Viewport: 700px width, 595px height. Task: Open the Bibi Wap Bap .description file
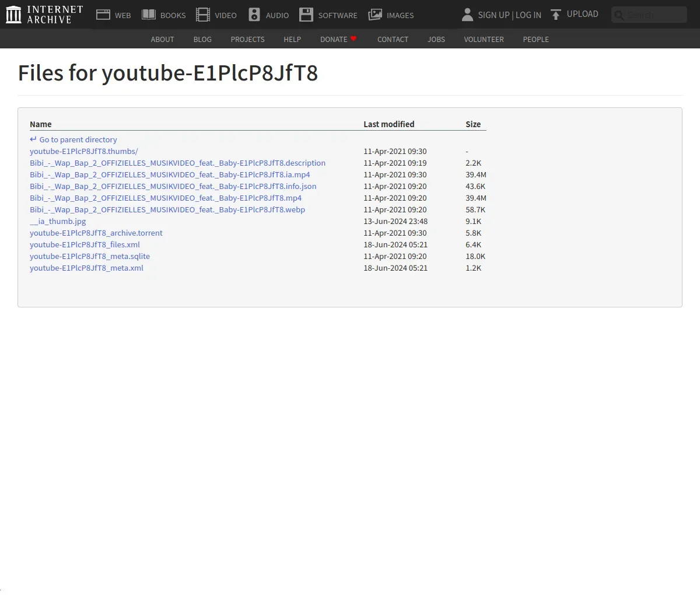pos(177,163)
